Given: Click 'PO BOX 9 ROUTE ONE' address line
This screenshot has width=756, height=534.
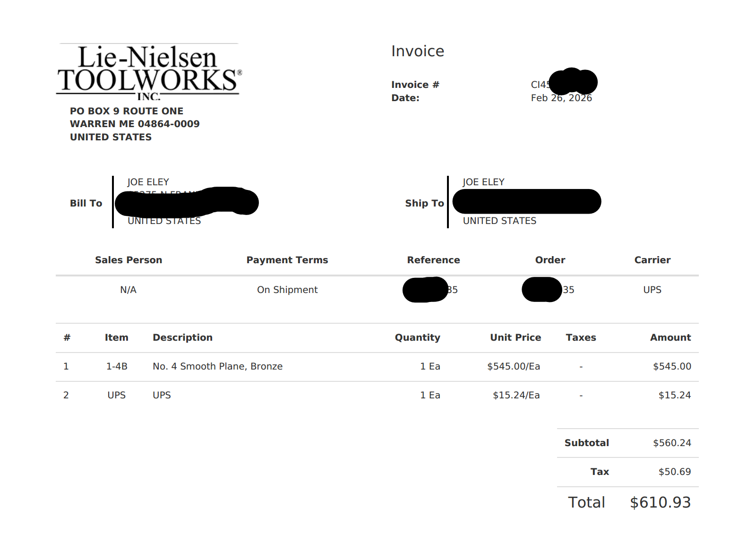Looking at the screenshot, I should 127,111.
